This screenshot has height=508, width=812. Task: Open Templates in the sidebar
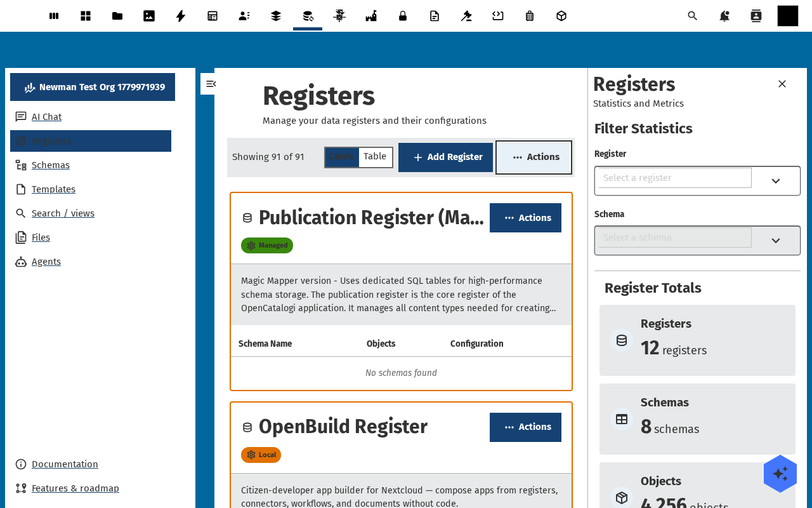point(91,189)
